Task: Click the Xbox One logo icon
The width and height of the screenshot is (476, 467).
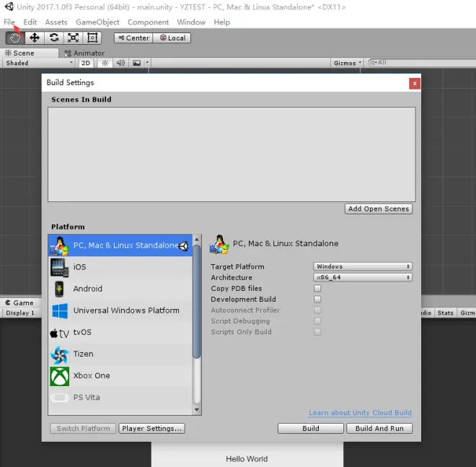Action: coord(59,376)
